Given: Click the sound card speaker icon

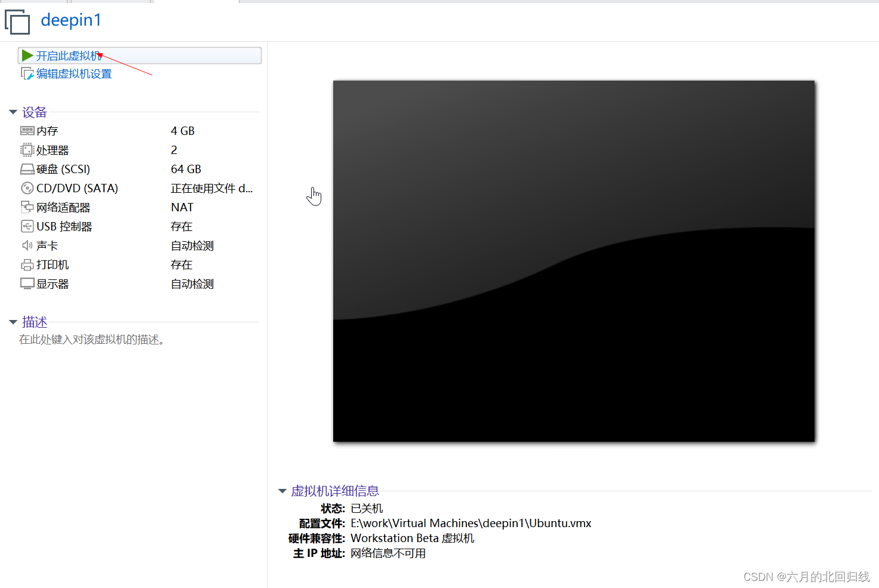Looking at the screenshot, I should tap(27, 245).
